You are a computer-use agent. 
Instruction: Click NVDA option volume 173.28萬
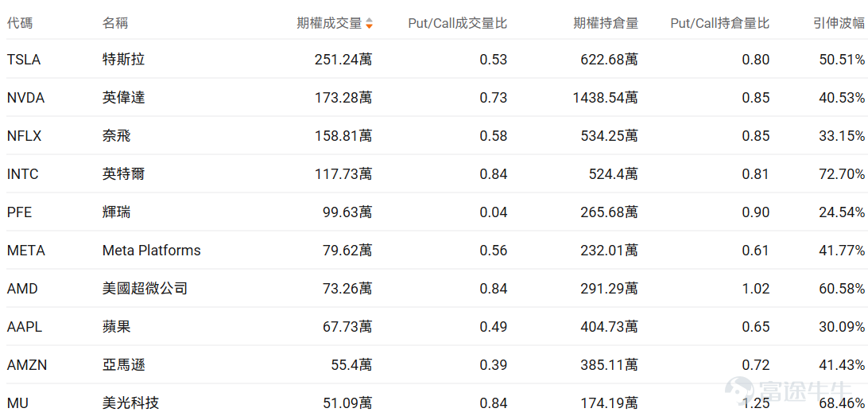pos(343,98)
